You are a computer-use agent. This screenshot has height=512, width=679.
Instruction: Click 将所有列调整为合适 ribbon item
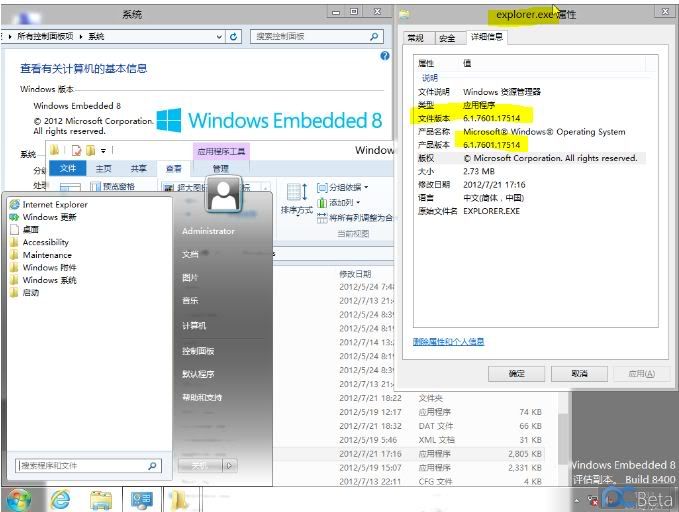coord(355,217)
